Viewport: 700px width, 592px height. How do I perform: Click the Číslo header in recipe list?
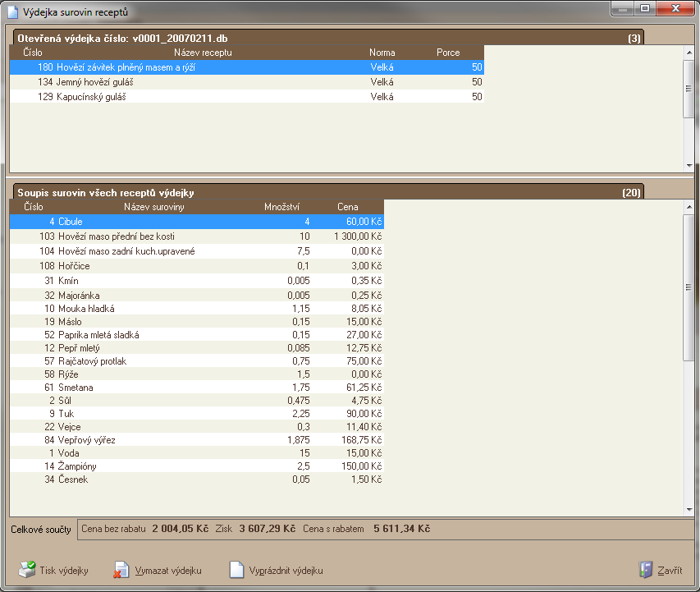tap(33, 53)
